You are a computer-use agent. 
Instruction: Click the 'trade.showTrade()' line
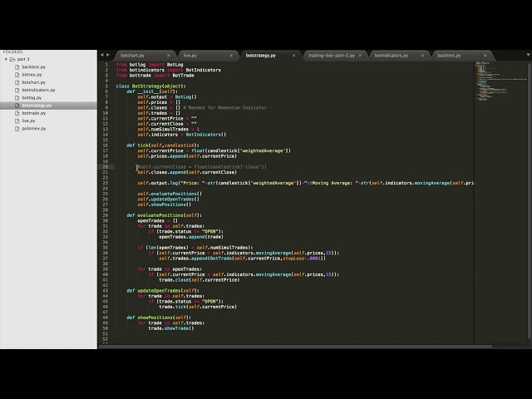[x=171, y=328]
